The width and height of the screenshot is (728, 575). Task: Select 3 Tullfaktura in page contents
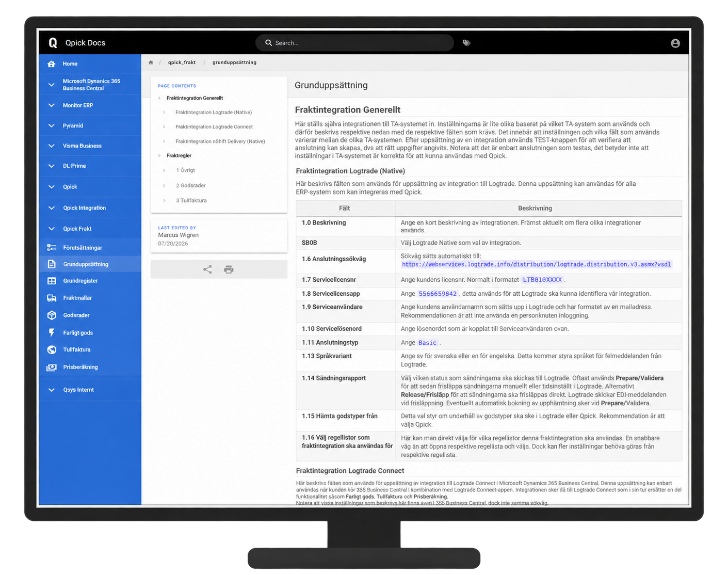click(x=191, y=201)
